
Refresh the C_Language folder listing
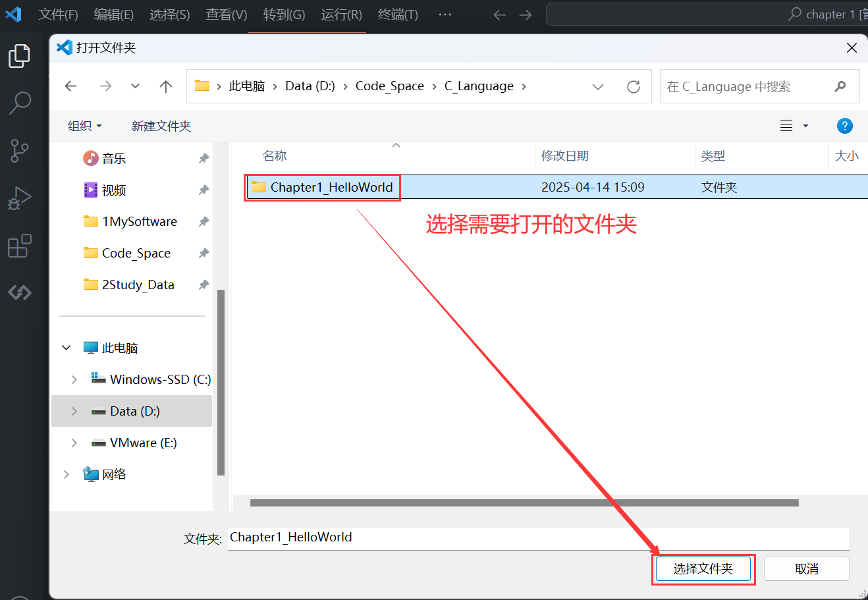tap(633, 86)
